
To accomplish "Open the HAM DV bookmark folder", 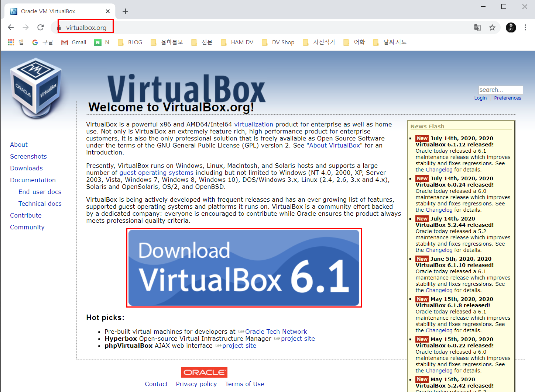I will pyautogui.click(x=237, y=42).
